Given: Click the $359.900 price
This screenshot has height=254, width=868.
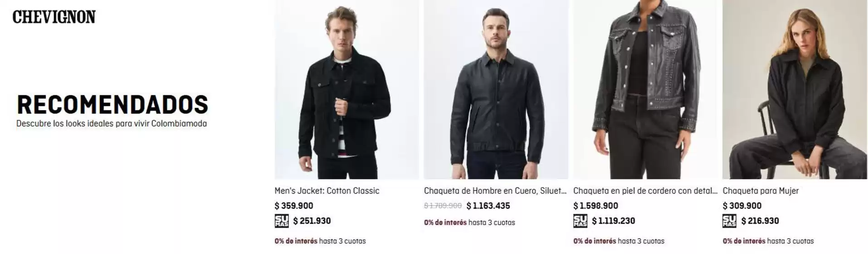Looking at the screenshot, I should tap(294, 206).
